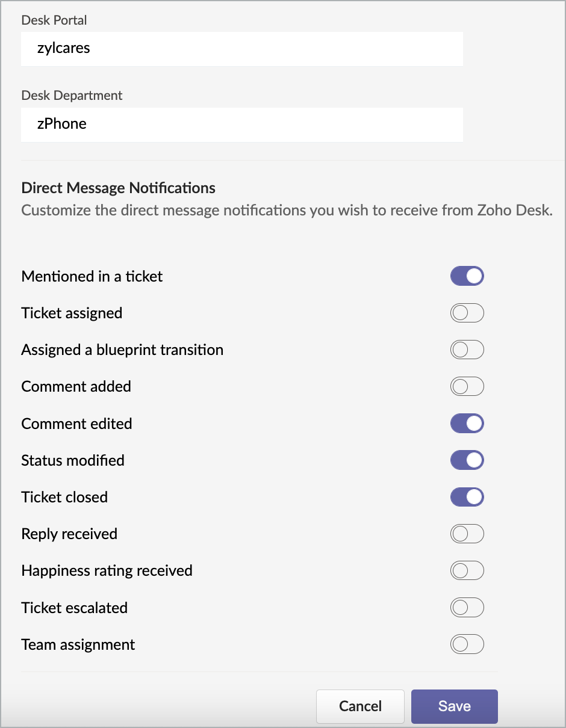Click the Team assignment label text

coord(78,645)
